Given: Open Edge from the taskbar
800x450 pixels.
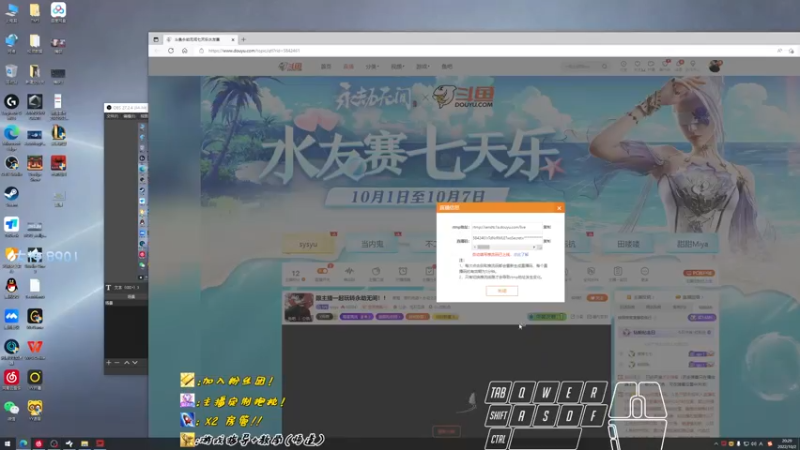Looking at the screenshot, I should 23,443.
